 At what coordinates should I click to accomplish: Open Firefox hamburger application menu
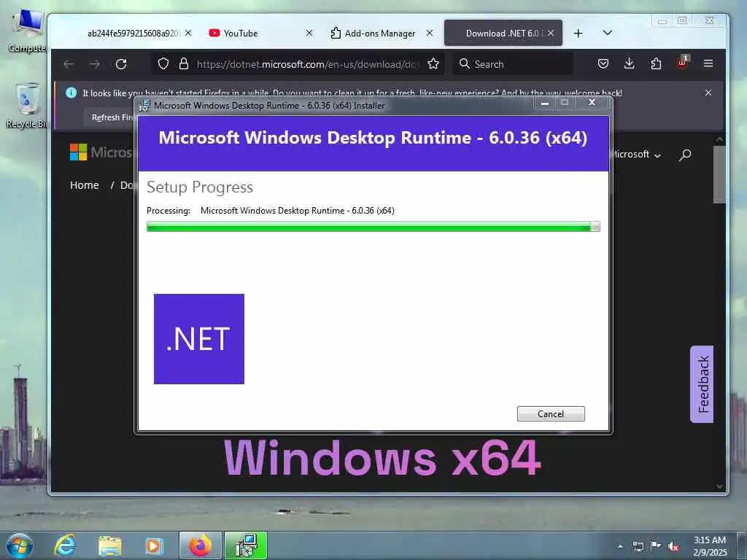(x=708, y=63)
